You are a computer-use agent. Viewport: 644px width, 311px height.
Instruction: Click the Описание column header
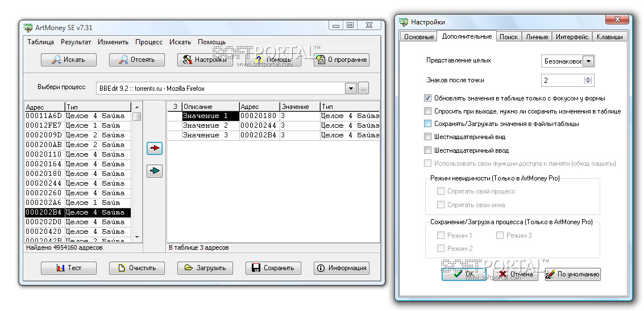coord(211,107)
